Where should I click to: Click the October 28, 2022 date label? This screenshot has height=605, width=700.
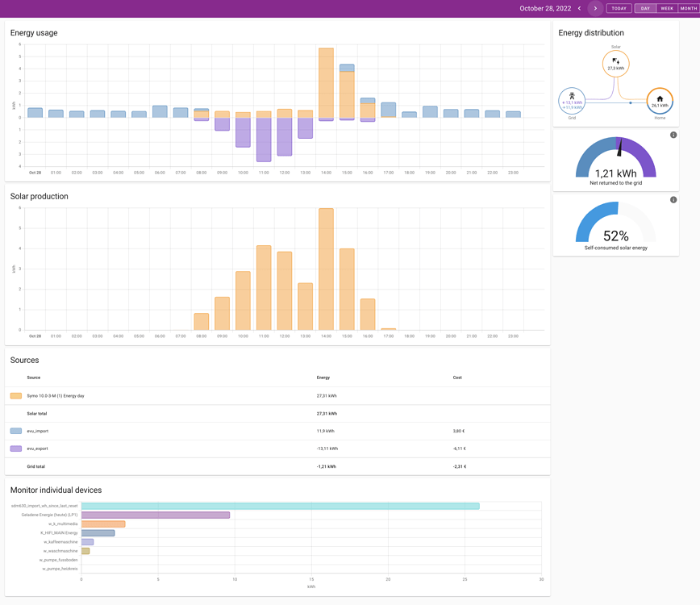click(x=545, y=9)
